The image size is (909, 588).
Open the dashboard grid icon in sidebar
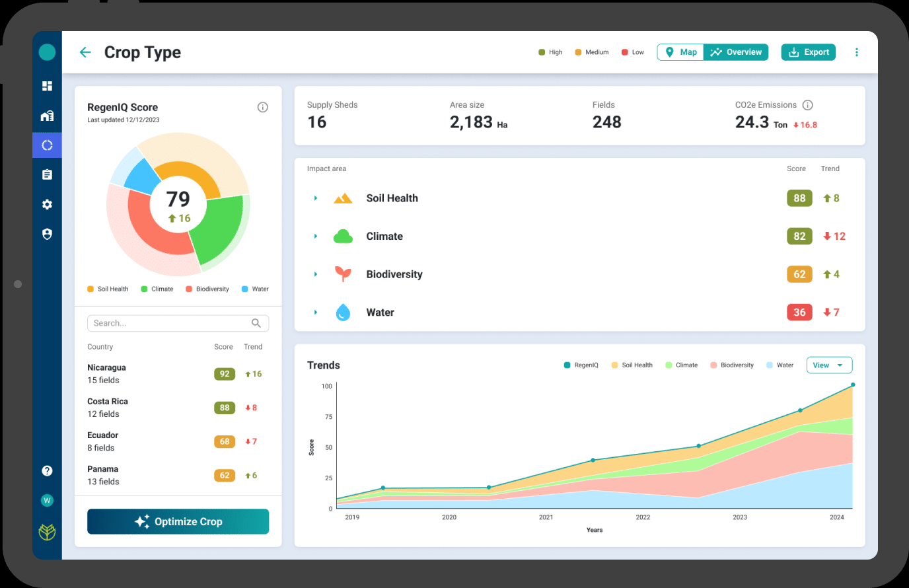tap(47, 86)
